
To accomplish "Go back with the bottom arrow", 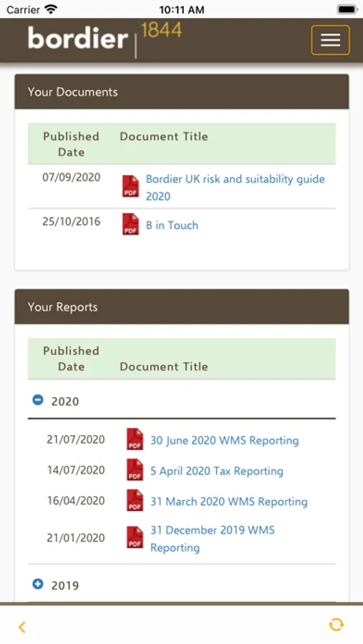I will tap(22, 627).
